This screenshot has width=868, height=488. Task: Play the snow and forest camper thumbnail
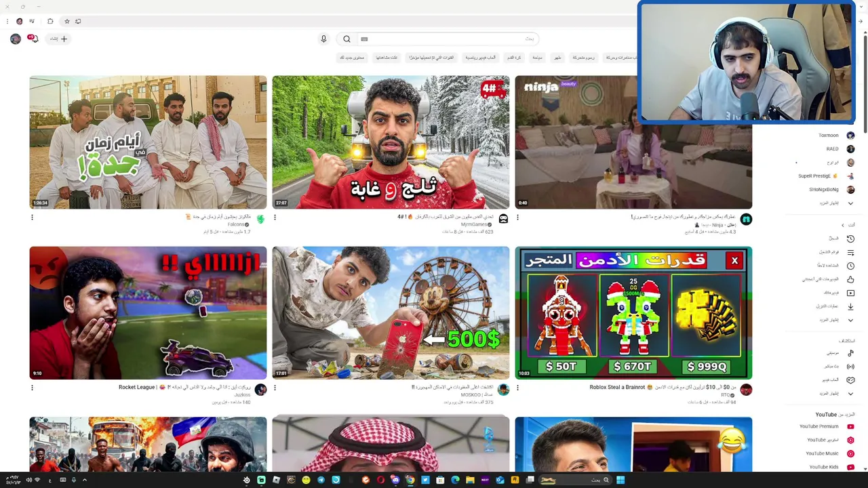(x=391, y=142)
